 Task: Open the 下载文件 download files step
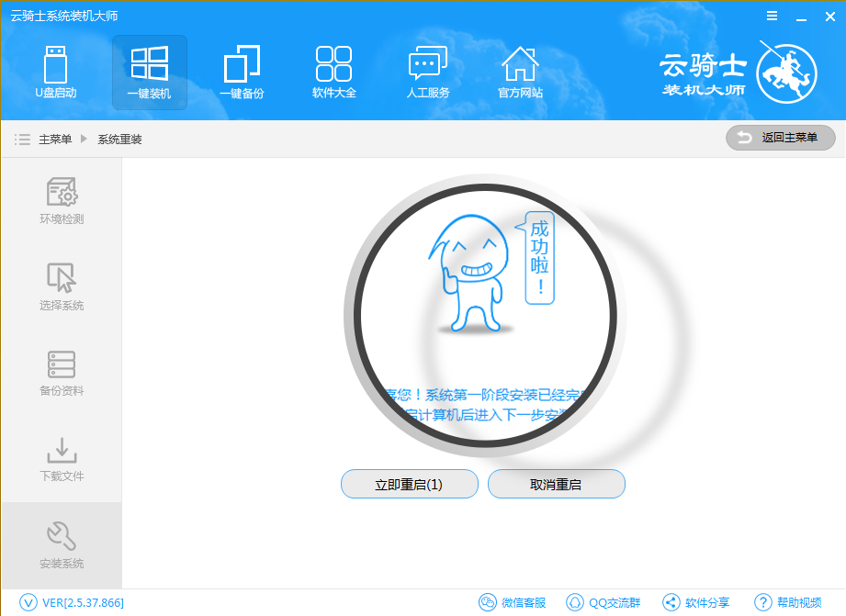pyautogui.click(x=62, y=458)
